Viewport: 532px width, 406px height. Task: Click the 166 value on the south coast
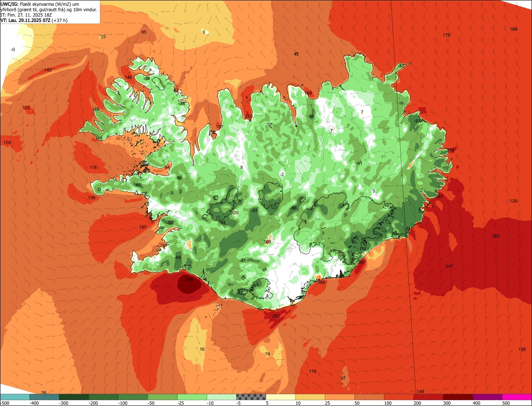pyautogui.click(x=321, y=282)
